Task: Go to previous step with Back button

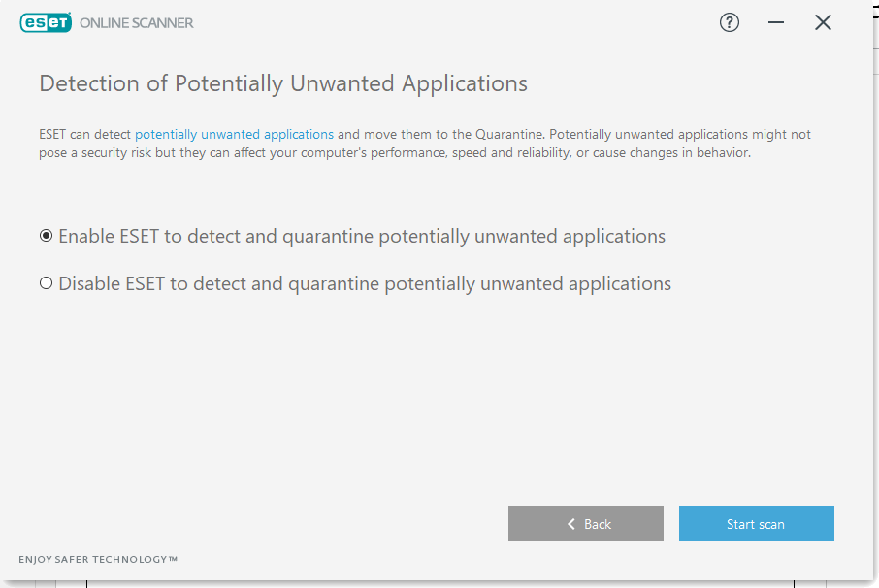Action: tap(586, 524)
